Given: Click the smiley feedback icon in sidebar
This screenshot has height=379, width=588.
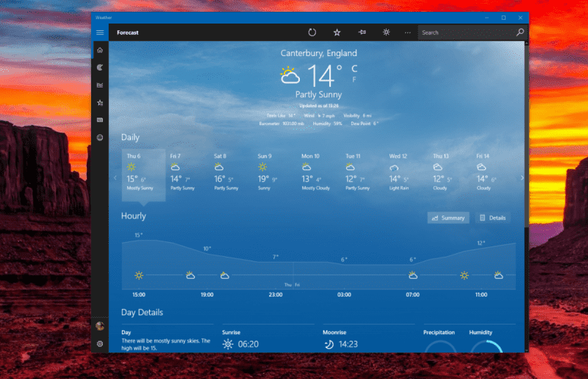Looking at the screenshot, I should 100,138.
